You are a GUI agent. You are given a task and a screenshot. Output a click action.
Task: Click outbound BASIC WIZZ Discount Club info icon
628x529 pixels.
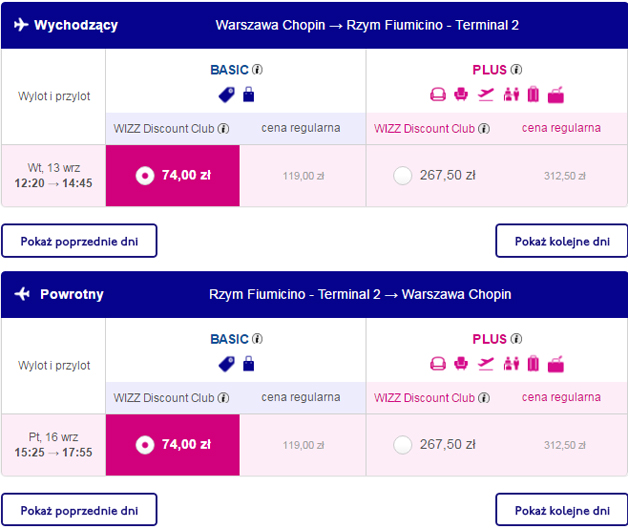point(223,129)
